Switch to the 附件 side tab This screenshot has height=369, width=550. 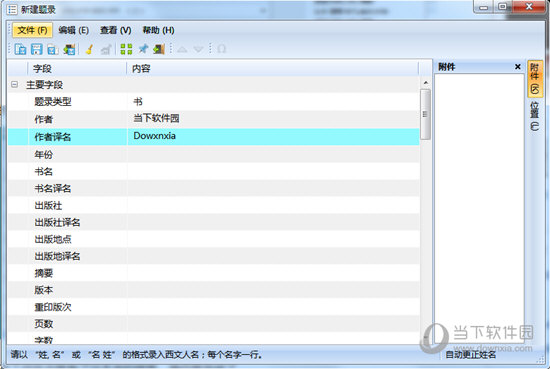click(535, 79)
